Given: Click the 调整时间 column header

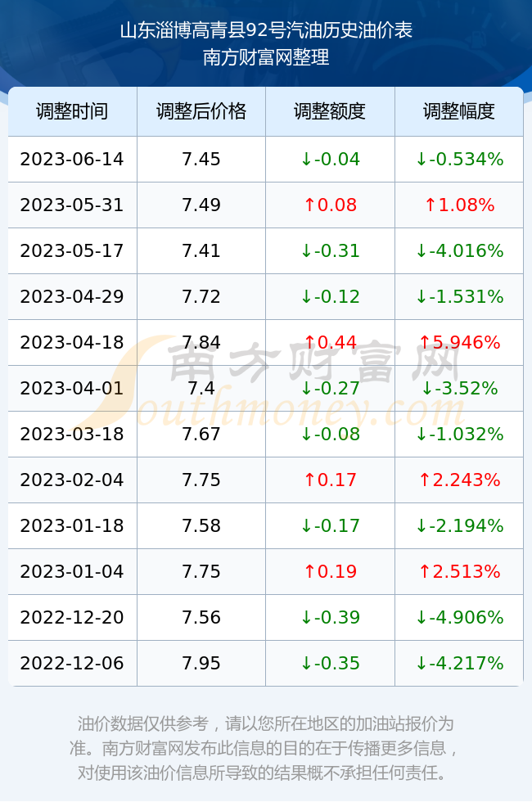Looking at the screenshot, I should (72, 111).
